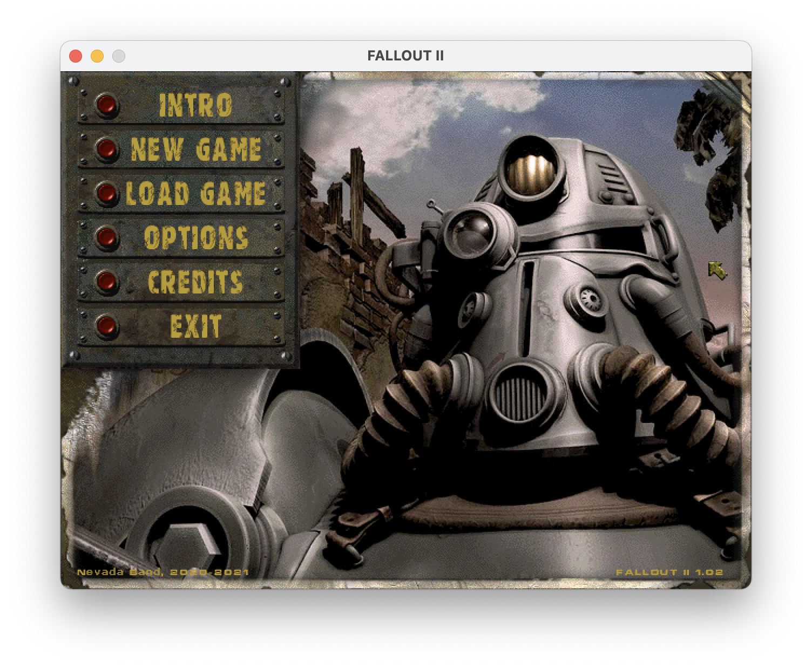The image size is (812, 669).
Task: Click the CREDITS label text
Action: (195, 282)
